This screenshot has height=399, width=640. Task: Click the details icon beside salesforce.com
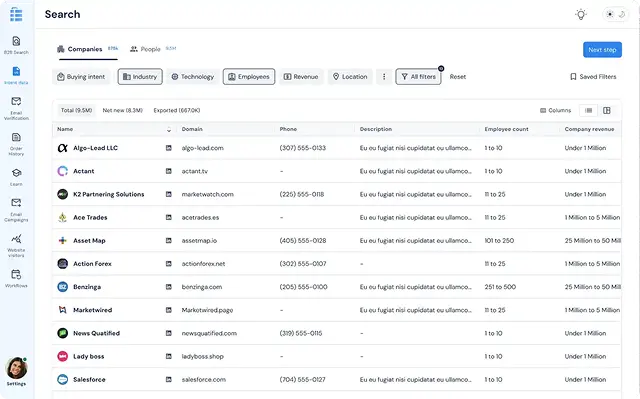[x=169, y=379]
